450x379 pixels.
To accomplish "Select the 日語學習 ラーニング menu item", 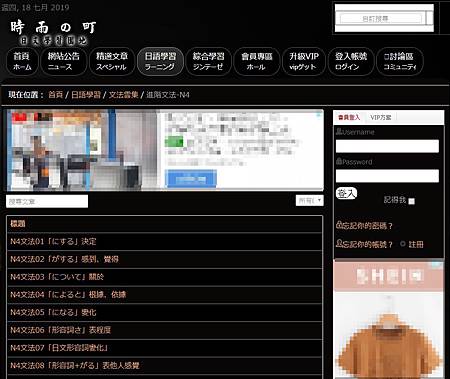I will pos(160,61).
